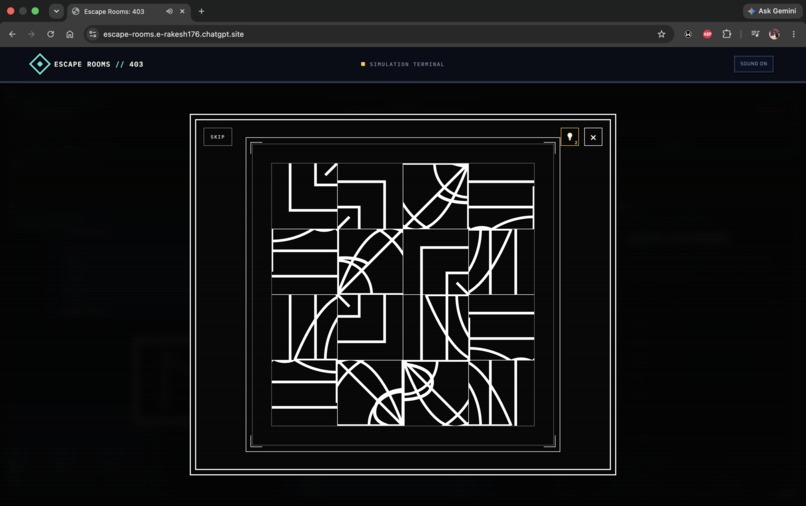Click puzzle tile in row two, column four

[502, 262]
